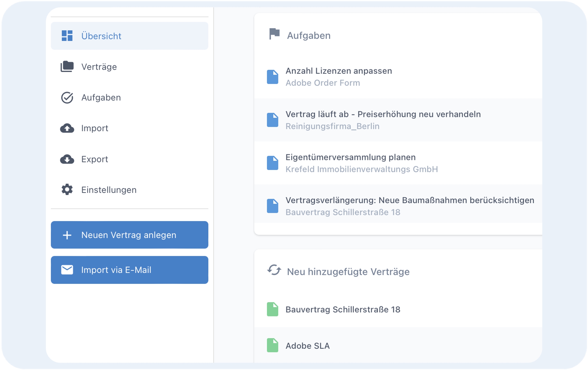Click the Aufgaben checkmark circle icon
The height and width of the screenshot is (370, 588).
(x=67, y=97)
